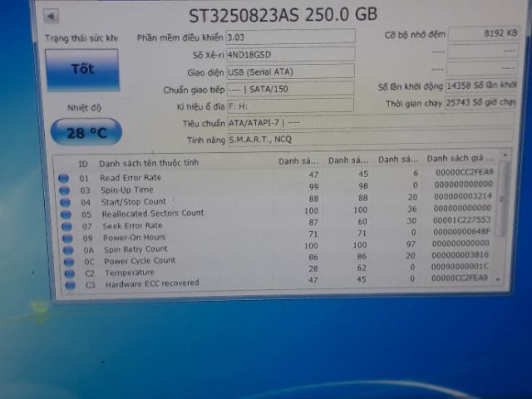Select the Temperature attribute row
The width and height of the screenshot is (532, 399).
(276, 270)
